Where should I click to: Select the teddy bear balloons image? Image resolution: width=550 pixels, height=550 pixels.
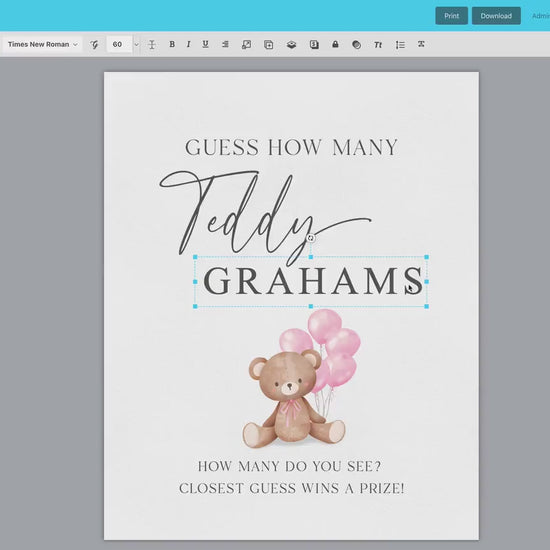click(301, 379)
